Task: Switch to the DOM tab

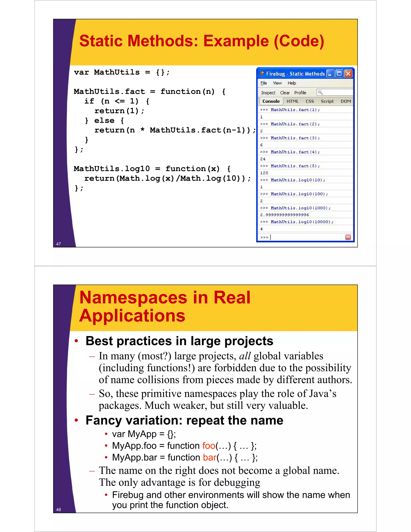Action: pos(346,101)
